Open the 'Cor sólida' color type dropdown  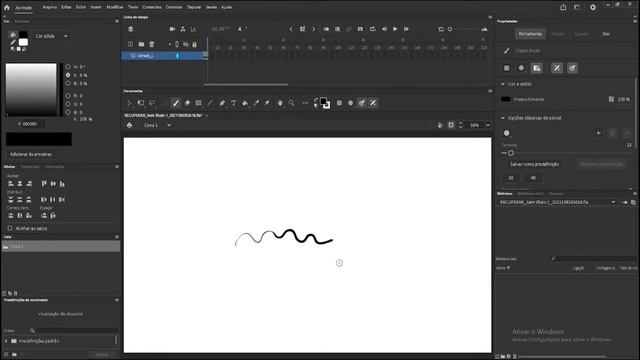click(x=51, y=36)
